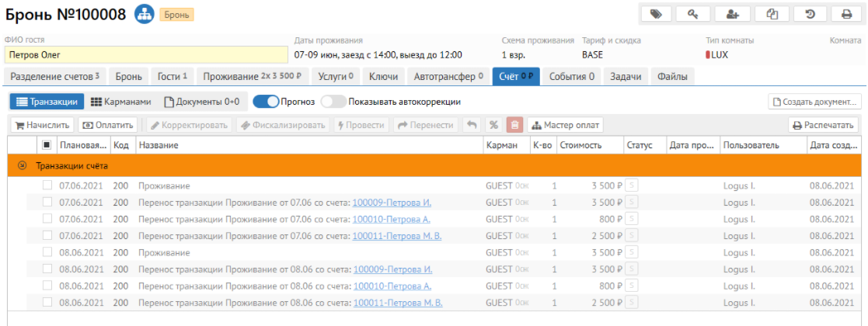Enable Показывать автокоррекции switch
The width and height of the screenshot is (868, 326).
click(x=333, y=102)
